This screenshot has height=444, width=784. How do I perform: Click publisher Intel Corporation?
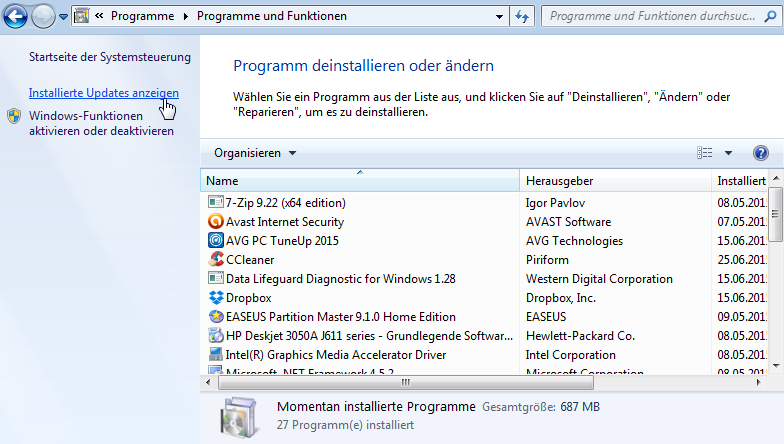click(x=570, y=355)
